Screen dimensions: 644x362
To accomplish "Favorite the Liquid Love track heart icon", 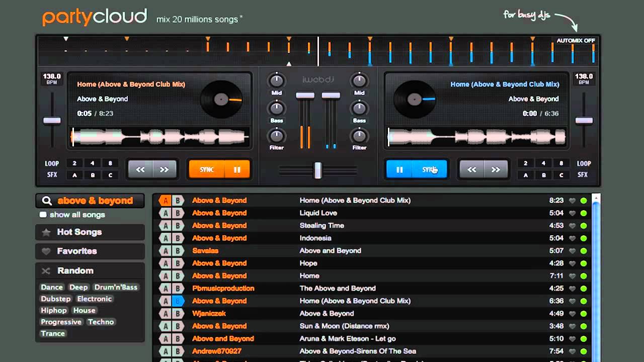I will pos(572,213).
